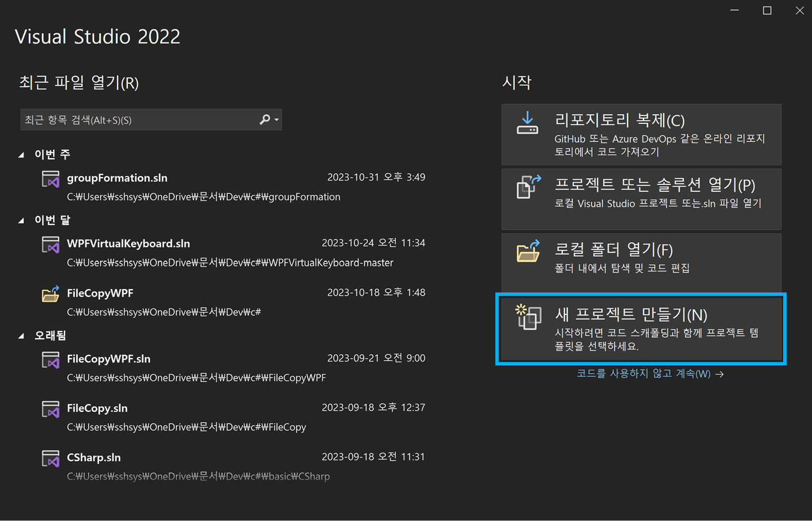Image resolution: width=812 pixels, height=521 pixels.
Task: Open recent file CSharp.sln
Action: pyautogui.click(x=94, y=457)
